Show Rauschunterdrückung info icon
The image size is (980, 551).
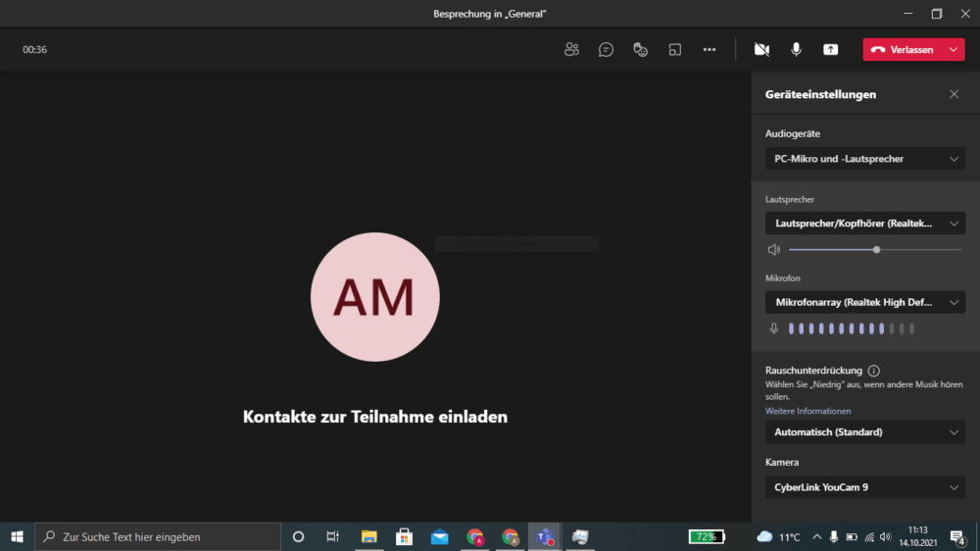point(874,371)
